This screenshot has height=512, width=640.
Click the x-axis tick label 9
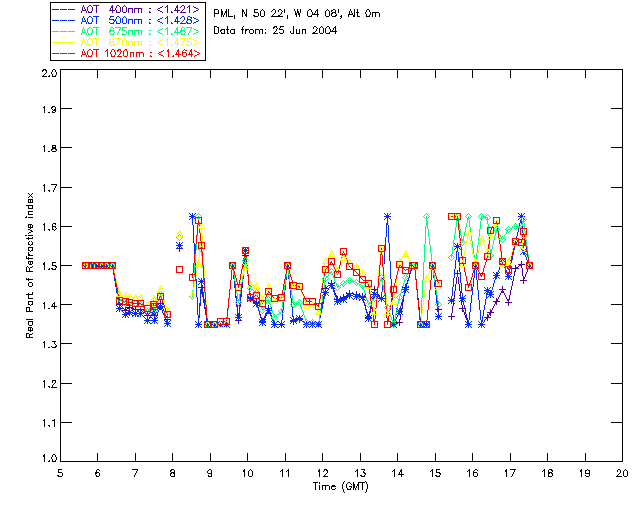point(210,473)
